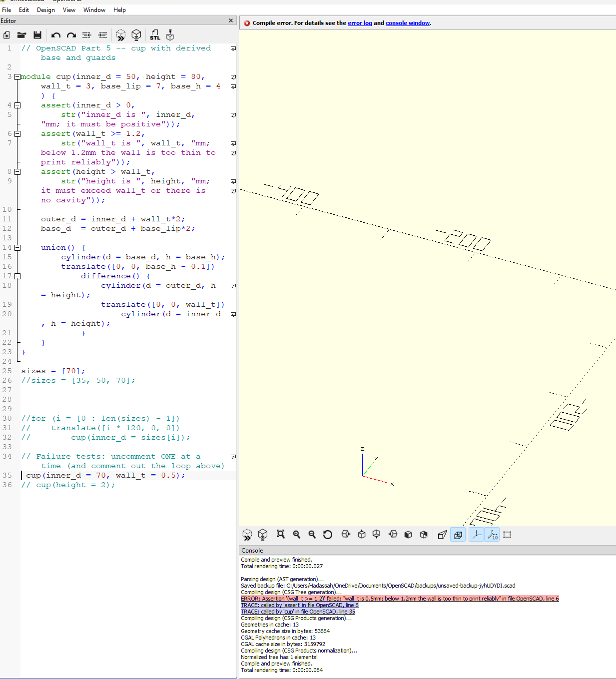Collapse the module cup fold on line 3

[17, 77]
